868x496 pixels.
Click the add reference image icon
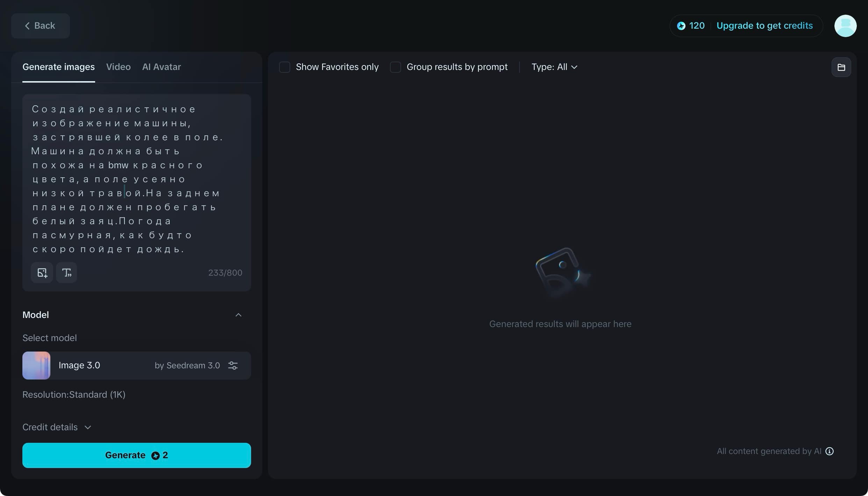pos(42,272)
